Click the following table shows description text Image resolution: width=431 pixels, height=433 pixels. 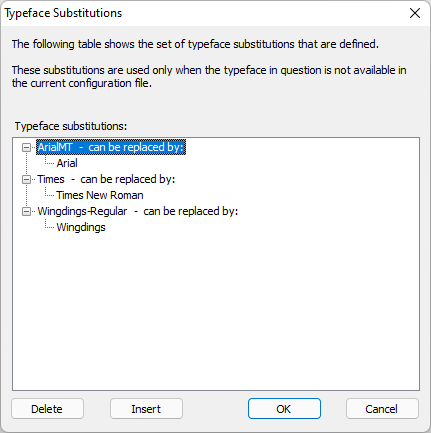(x=195, y=44)
